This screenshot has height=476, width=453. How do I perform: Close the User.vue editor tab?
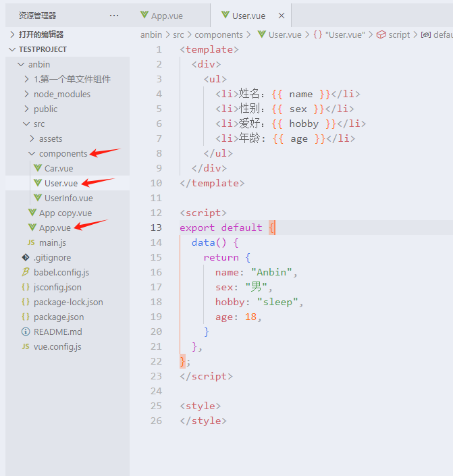[x=282, y=16]
